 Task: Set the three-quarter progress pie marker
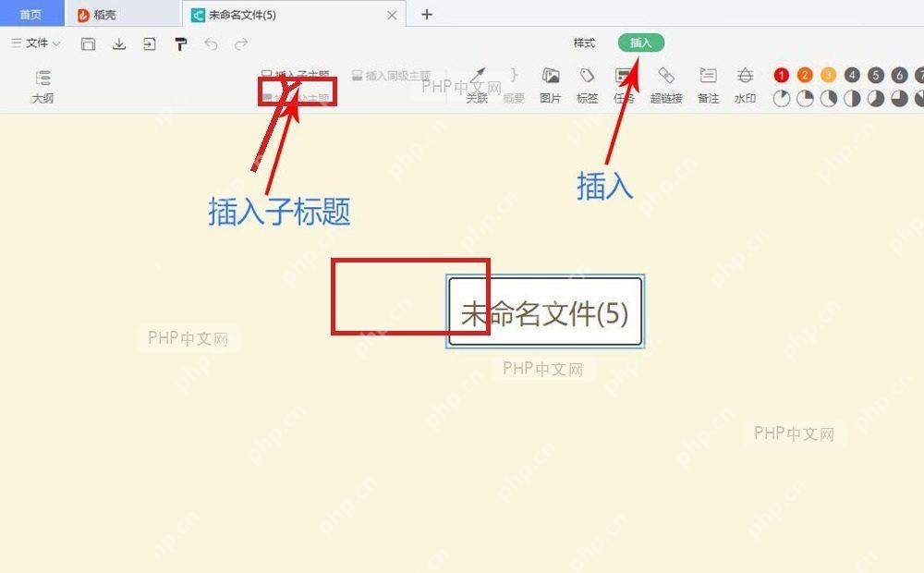(899, 99)
